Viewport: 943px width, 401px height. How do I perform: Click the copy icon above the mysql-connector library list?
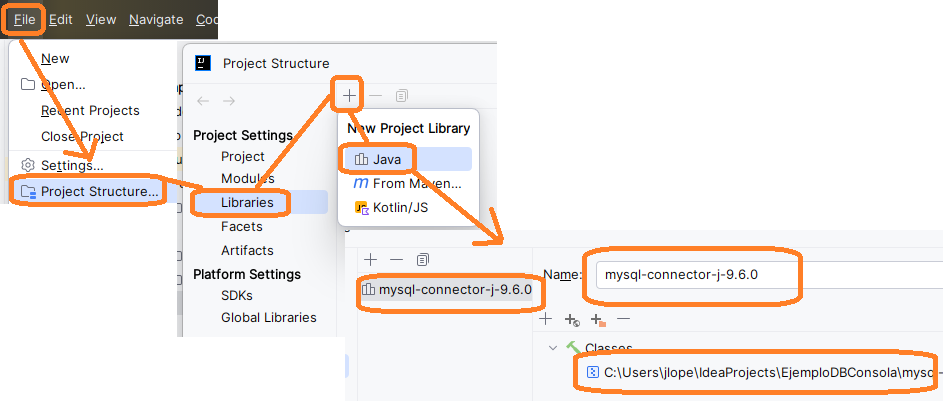click(422, 260)
